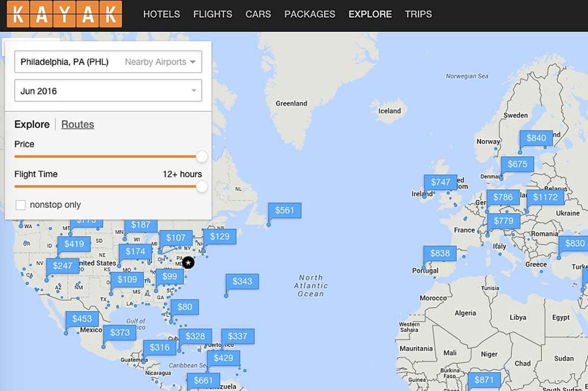Select the $871 fare marker in Africa
588x391 pixels.
click(484, 380)
